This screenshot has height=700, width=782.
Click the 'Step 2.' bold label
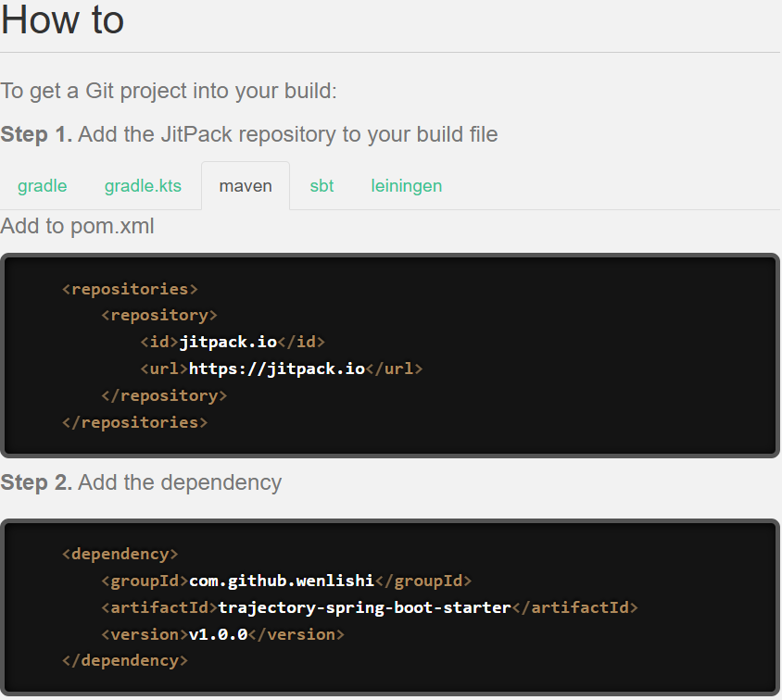tap(36, 482)
